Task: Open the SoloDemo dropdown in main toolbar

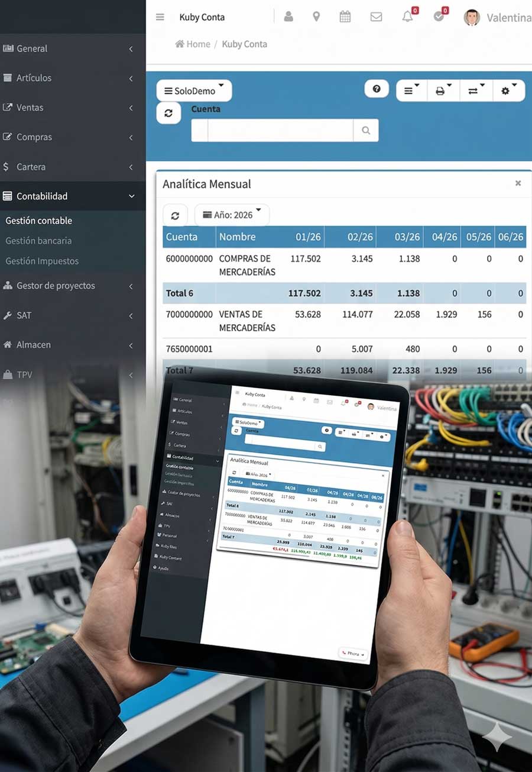Action: pyautogui.click(x=194, y=91)
